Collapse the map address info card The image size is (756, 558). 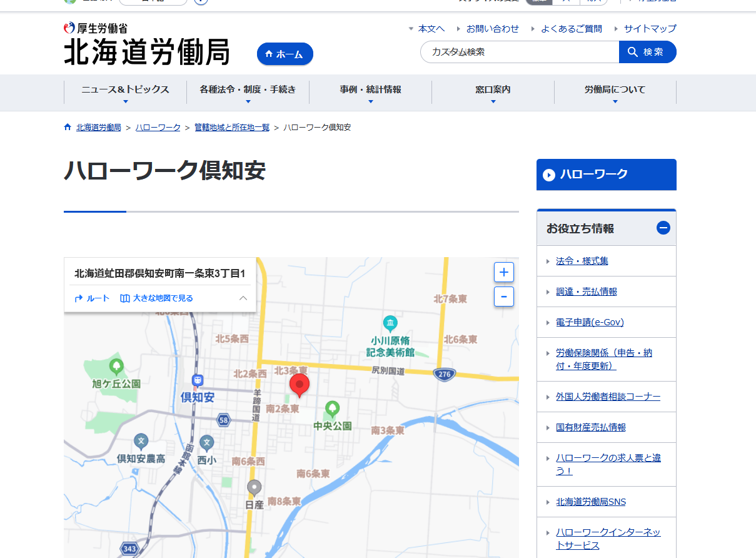(243, 298)
